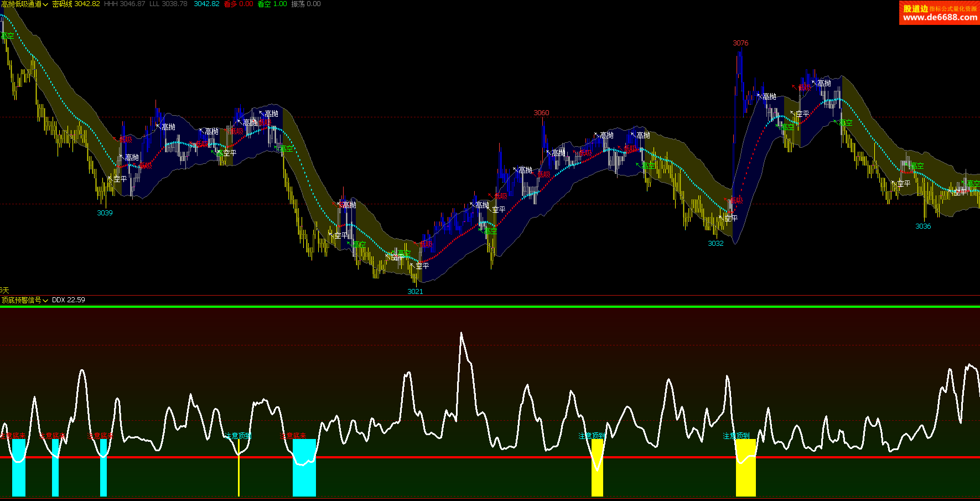Select the 看多 0.00 indicator output
Screen dimensions: 980x501
(238, 4)
